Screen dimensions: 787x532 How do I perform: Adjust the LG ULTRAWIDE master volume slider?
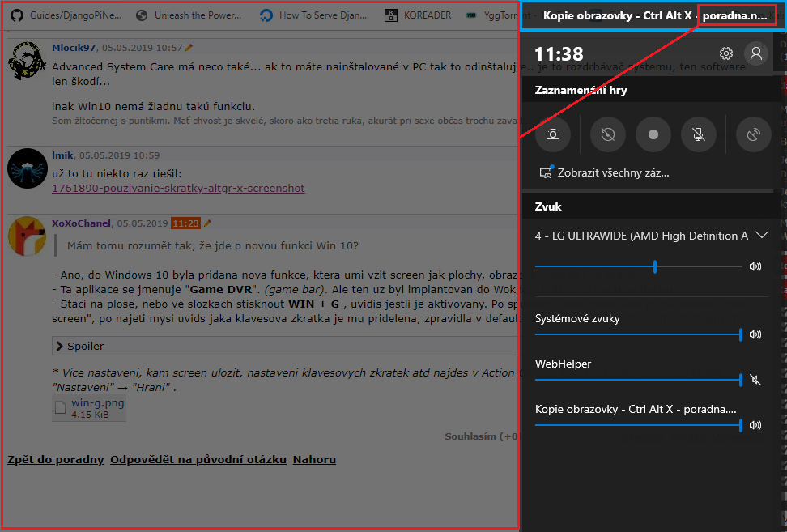(x=639, y=266)
